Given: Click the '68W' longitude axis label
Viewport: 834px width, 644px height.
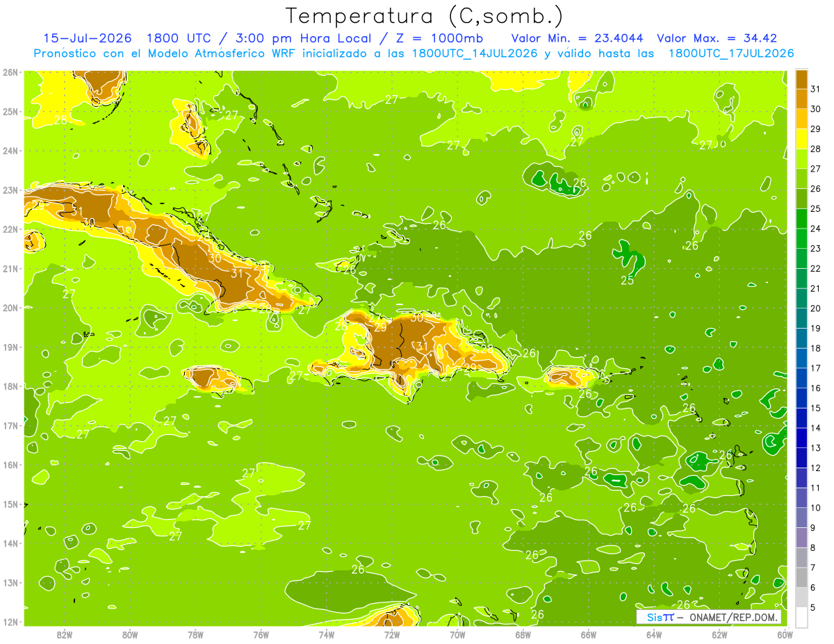Looking at the screenshot, I should (523, 634).
